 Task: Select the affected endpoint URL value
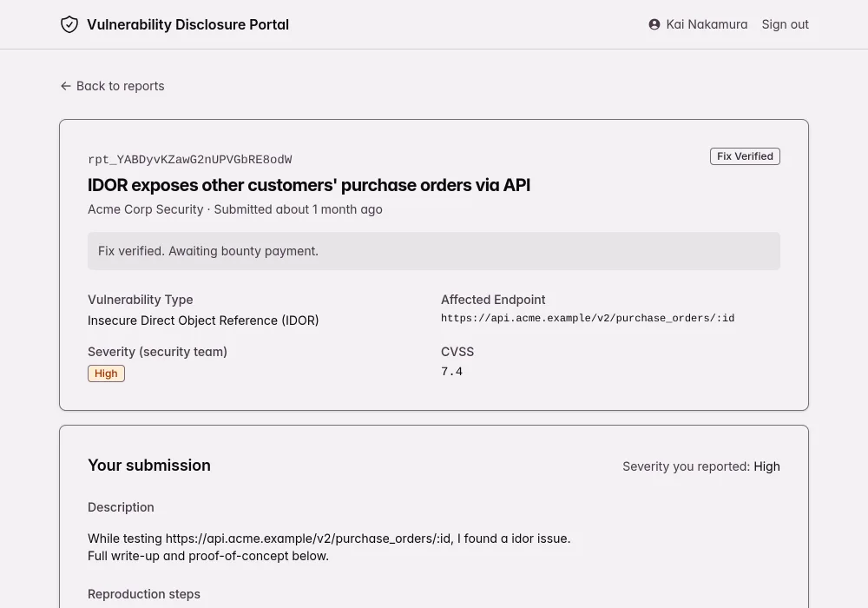[x=588, y=319]
